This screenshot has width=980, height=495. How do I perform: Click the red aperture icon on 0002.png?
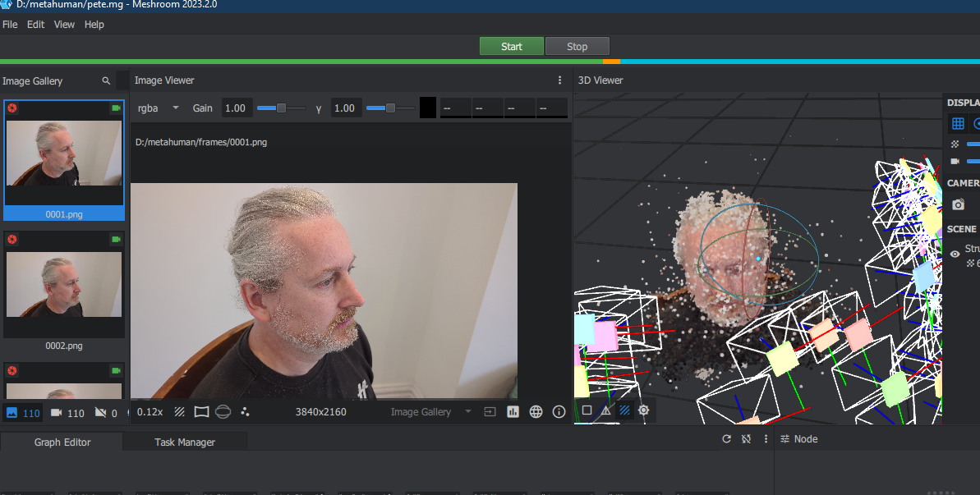pos(12,239)
